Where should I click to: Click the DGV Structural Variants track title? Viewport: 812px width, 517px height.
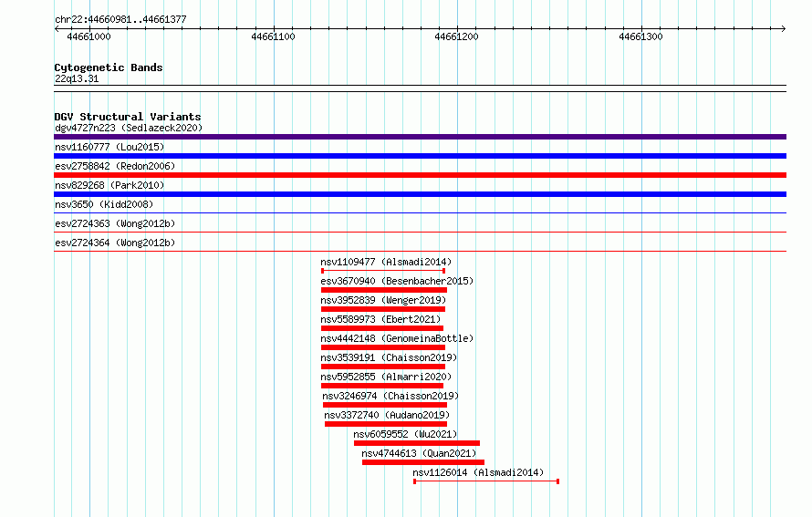128,117
